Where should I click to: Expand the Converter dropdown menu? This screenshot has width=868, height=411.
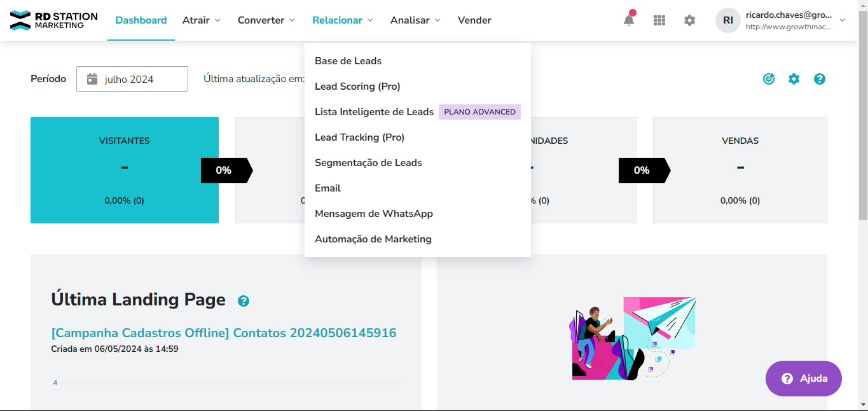tap(266, 20)
